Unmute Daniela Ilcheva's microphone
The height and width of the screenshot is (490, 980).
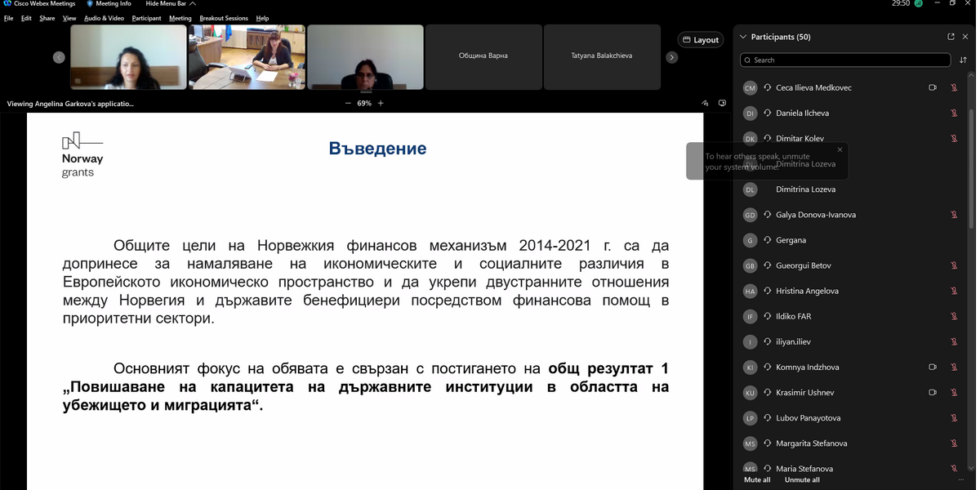pyautogui.click(x=954, y=113)
